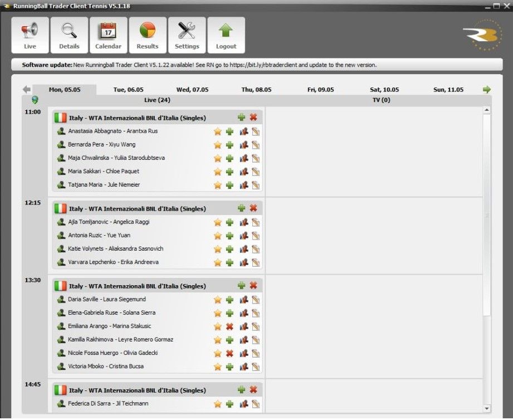
Task: Add all 13:30 WTA Italy matches with green plus
Action: (241, 285)
